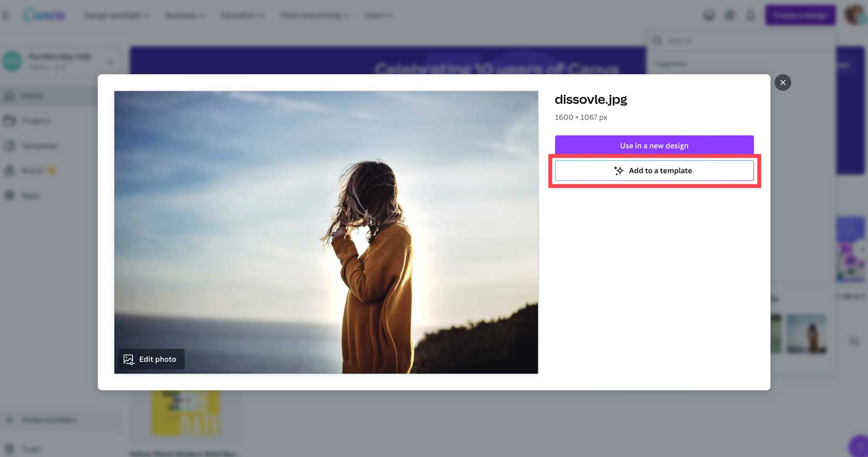Expand the Plans and pricing menu

pyautogui.click(x=314, y=15)
